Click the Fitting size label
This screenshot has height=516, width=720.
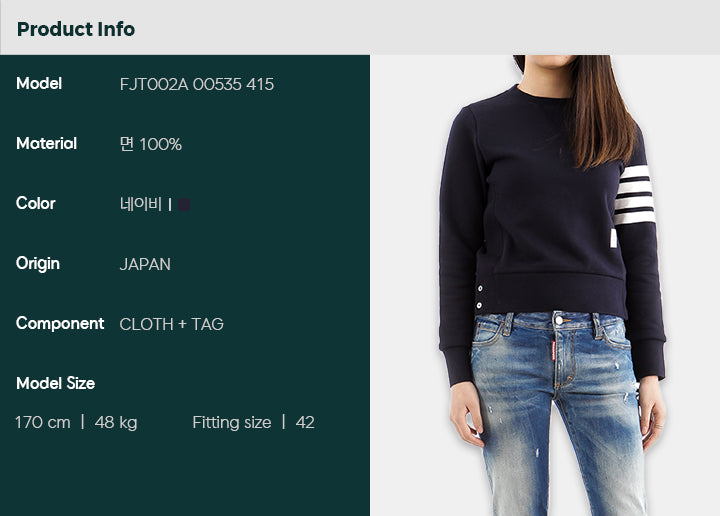232,423
